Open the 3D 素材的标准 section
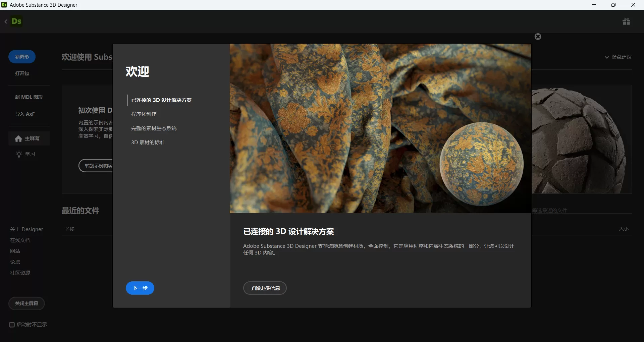This screenshot has height=342, width=644. (148, 142)
